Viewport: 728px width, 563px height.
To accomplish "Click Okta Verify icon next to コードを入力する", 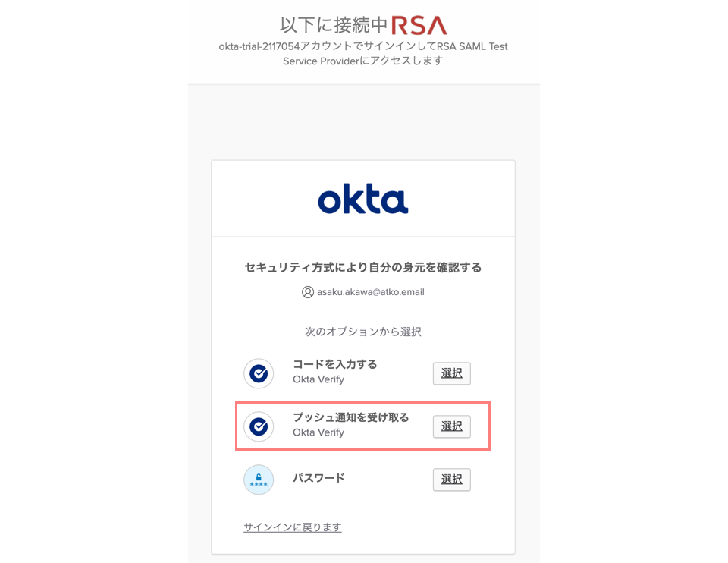I will pyautogui.click(x=259, y=373).
